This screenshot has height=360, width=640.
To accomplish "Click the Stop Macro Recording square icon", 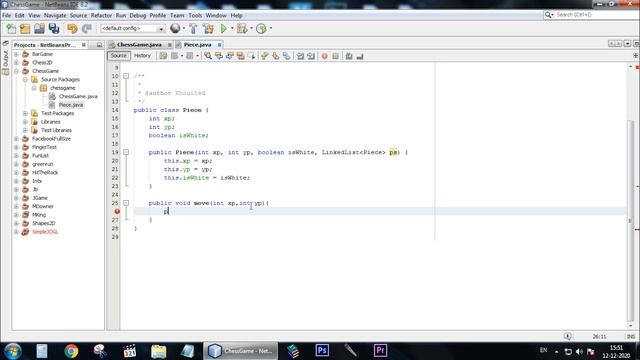I will (336, 56).
